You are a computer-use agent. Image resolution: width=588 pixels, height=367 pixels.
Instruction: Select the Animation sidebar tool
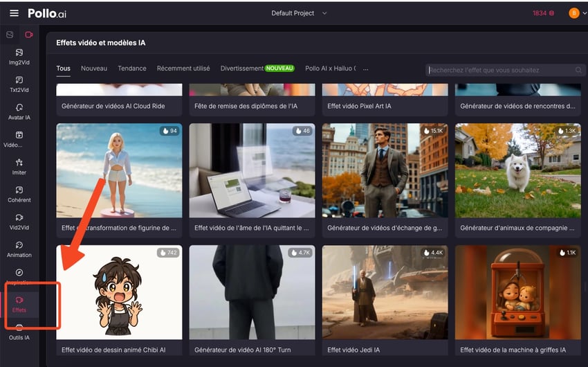19,249
